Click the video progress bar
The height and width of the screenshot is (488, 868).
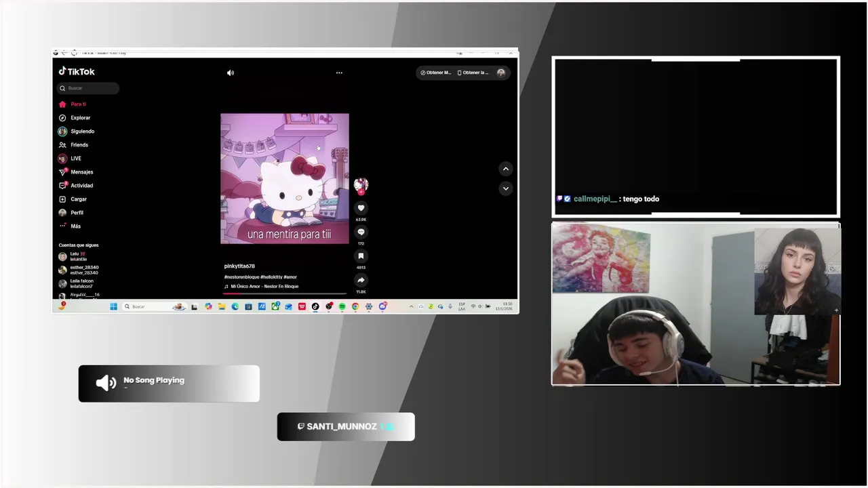(x=285, y=293)
